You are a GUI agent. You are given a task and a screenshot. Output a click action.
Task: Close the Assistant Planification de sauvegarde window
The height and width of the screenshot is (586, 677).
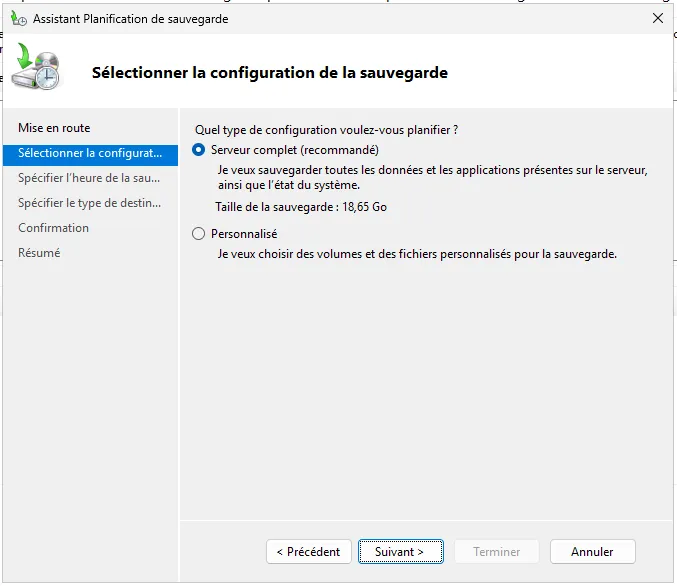tap(657, 18)
